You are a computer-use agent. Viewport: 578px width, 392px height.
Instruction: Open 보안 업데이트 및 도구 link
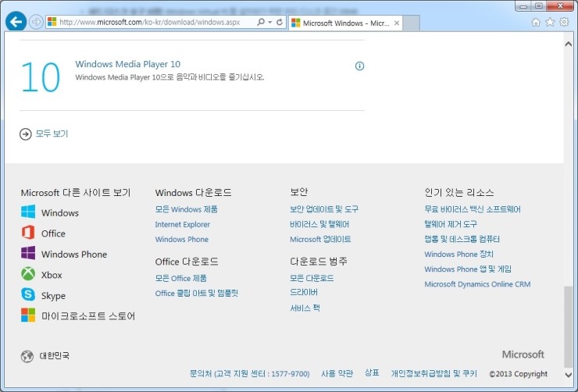(x=324, y=209)
